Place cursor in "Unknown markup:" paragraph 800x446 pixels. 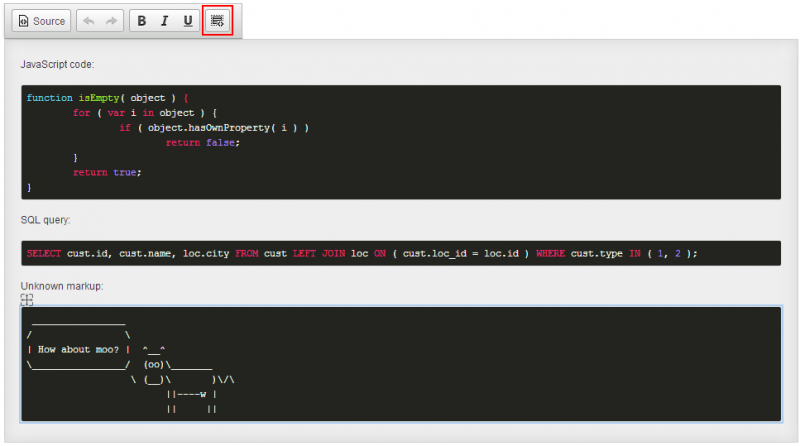click(62, 286)
